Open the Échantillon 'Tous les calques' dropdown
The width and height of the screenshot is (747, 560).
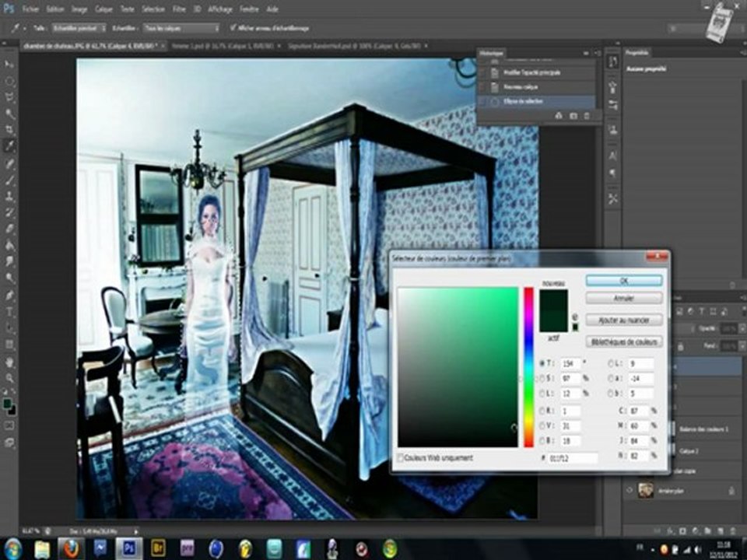(x=181, y=28)
